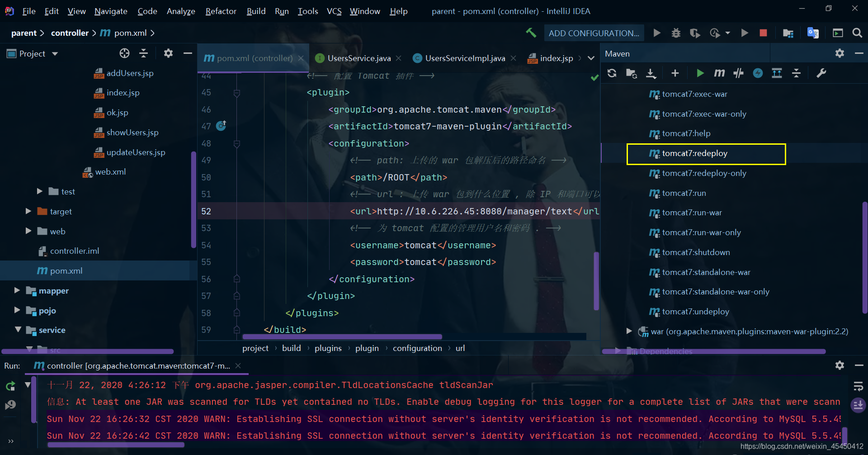Start debugging with the bug icon
This screenshot has height=455, width=868.
[x=676, y=33]
